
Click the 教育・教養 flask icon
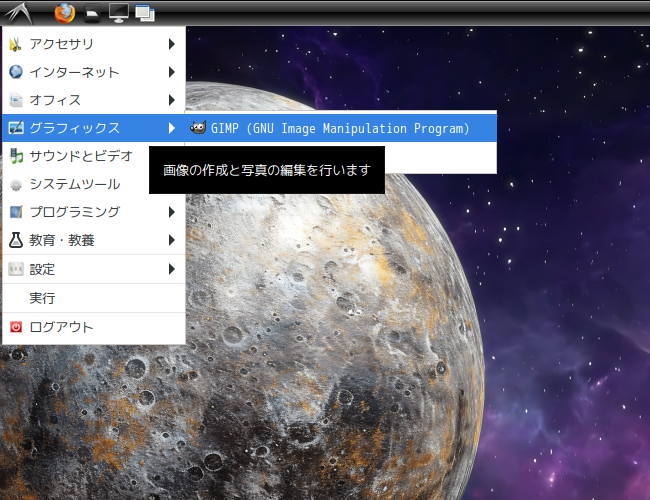[x=16, y=240]
